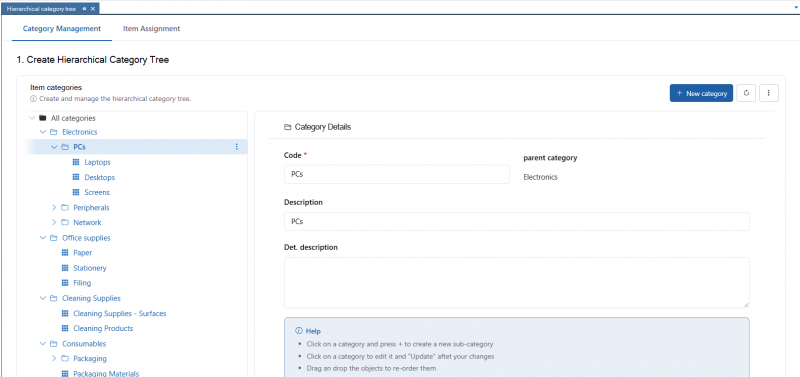Click the PCs folder icon
800x377 pixels.
point(65,147)
